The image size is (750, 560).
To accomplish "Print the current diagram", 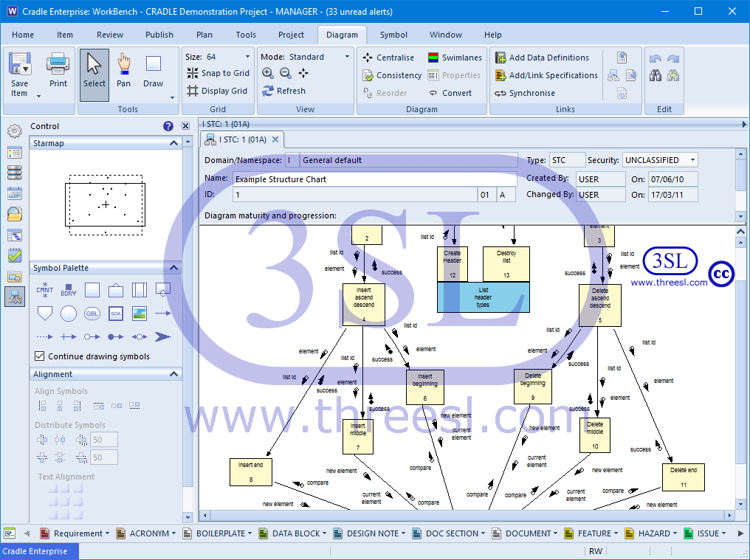I will pos(58,71).
